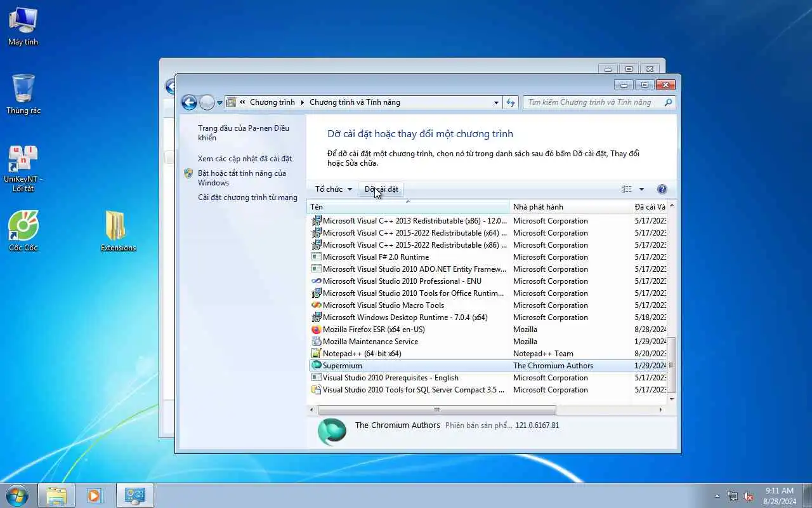The height and width of the screenshot is (508, 812).
Task: Expand the address bar history dropdown
Action: [496, 102]
